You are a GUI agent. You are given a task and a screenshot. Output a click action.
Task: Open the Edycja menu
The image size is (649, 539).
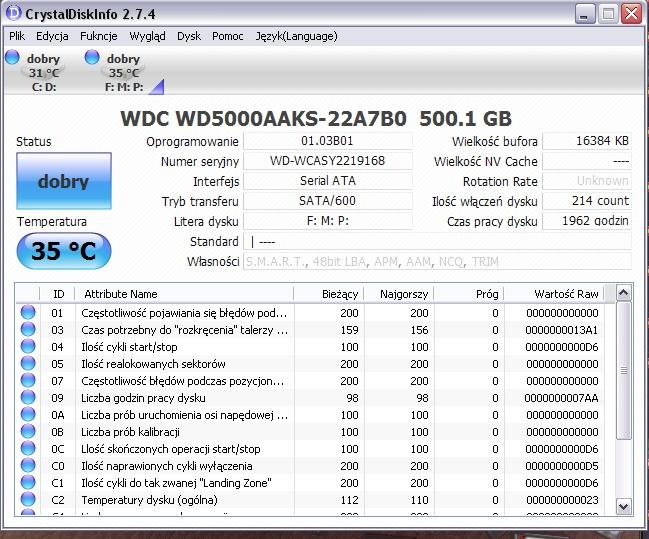coord(52,36)
